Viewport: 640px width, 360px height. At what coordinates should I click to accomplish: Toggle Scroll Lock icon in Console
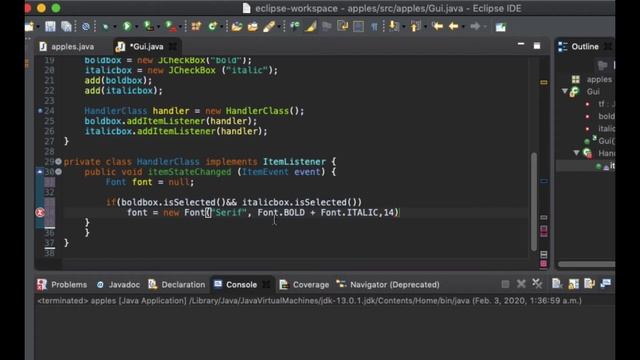[x=573, y=284]
